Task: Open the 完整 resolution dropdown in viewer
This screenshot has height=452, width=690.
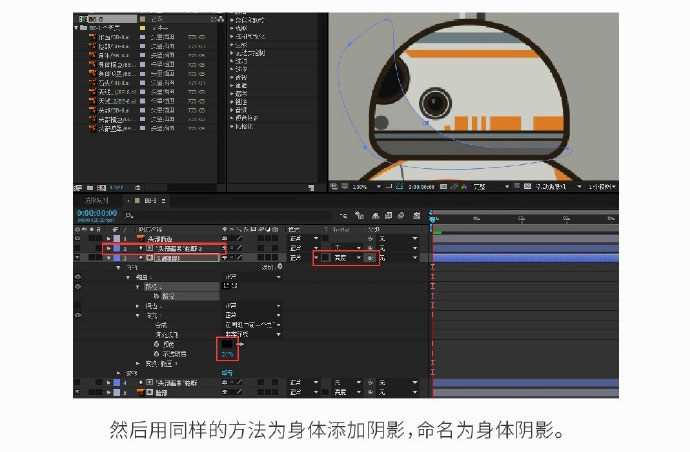Action: point(491,187)
